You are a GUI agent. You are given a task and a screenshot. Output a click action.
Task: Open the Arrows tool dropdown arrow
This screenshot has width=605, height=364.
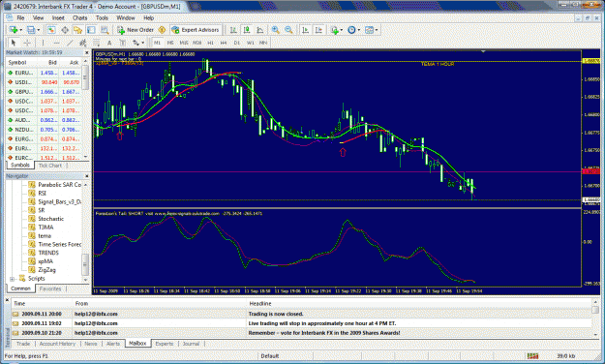142,43
